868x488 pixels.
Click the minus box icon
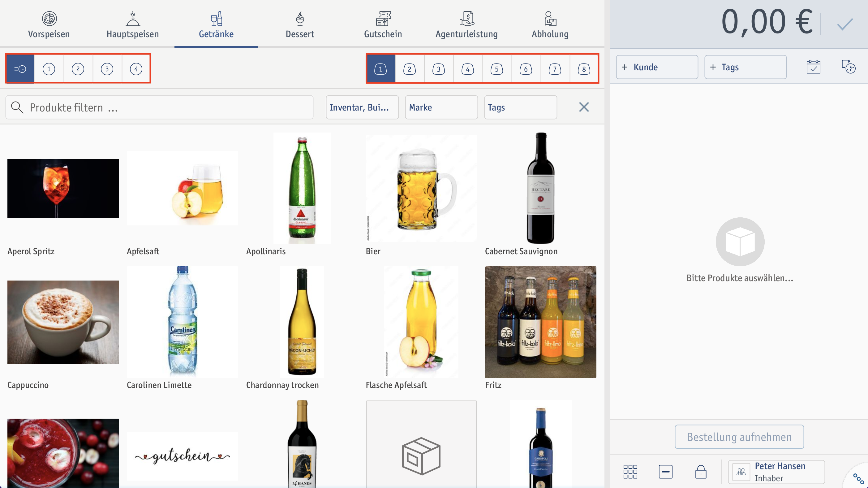coord(665,472)
